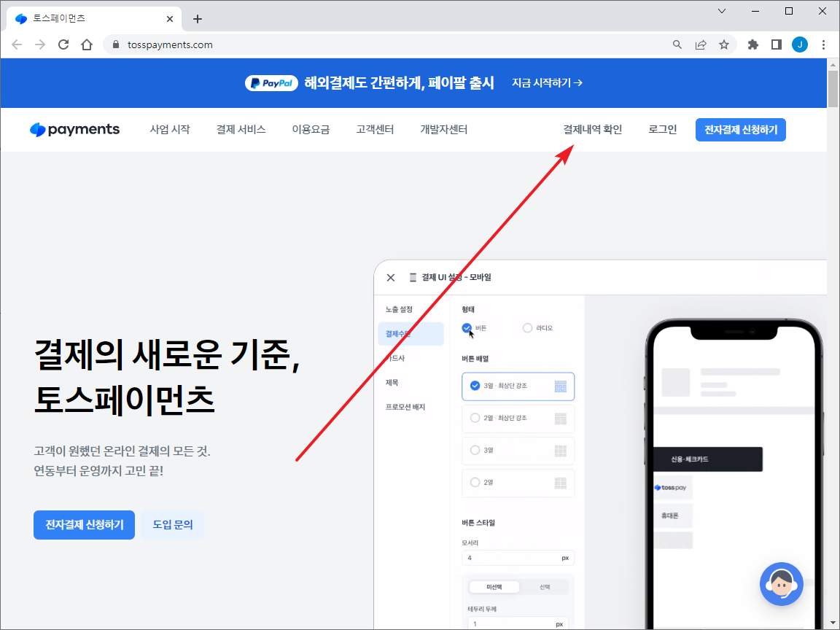
Task: Open the 고객센터 menu
Action: (x=375, y=129)
